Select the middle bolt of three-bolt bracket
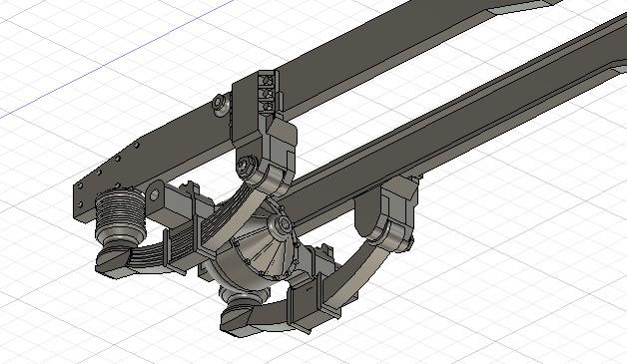Viewport: 627px width, 364px height. 268,94
